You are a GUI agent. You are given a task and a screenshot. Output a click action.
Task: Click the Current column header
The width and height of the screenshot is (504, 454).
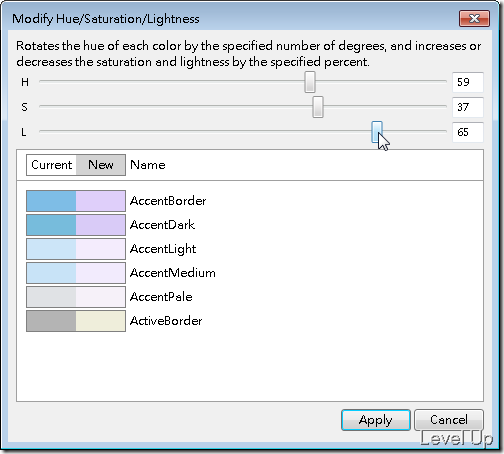coord(51,165)
